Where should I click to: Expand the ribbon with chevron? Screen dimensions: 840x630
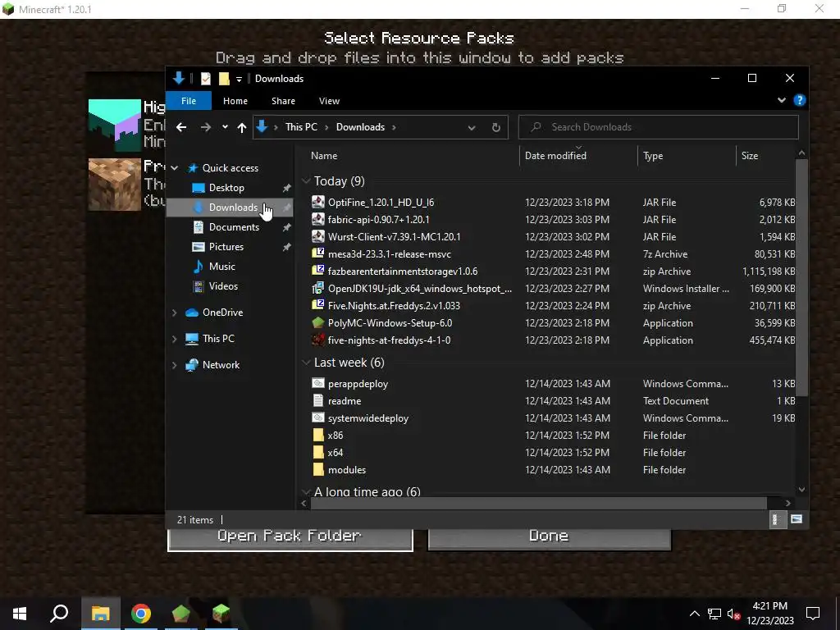[x=782, y=100]
